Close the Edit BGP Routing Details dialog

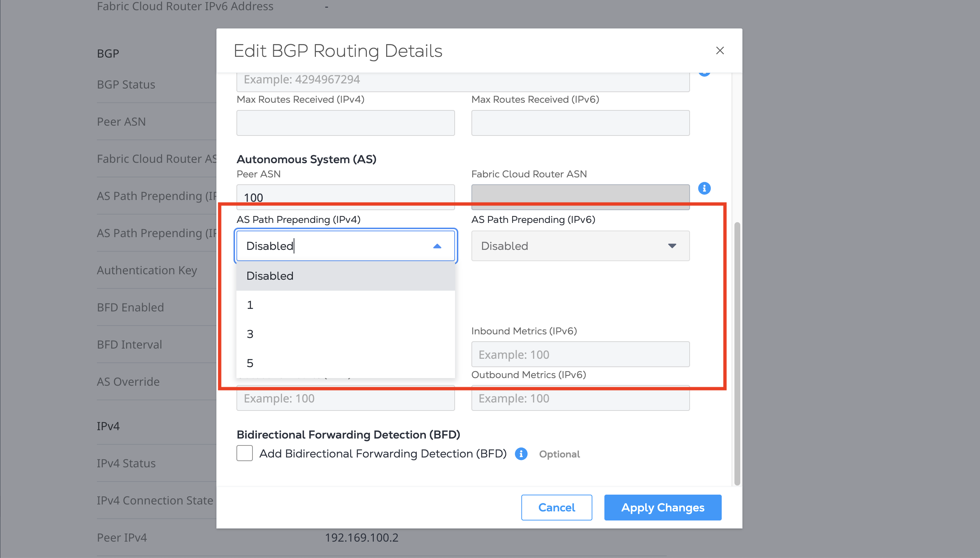click(720, 51)
